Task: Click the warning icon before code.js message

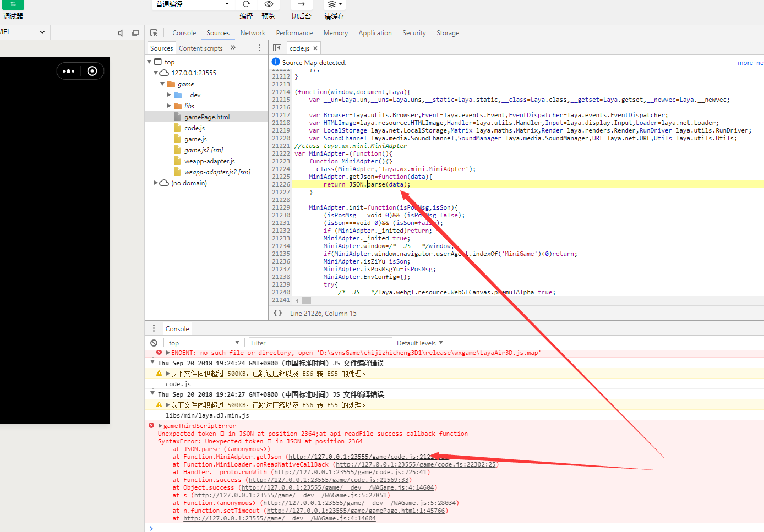Action: point(159,374)
